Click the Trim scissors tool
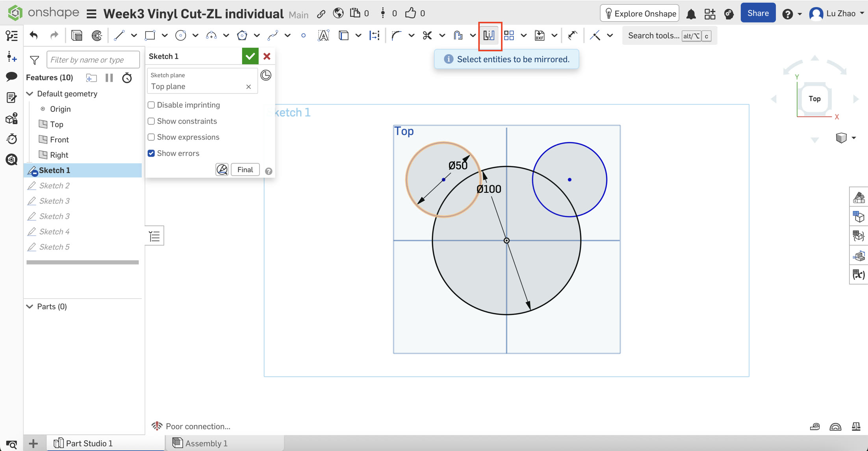This screenshot has width=868, height=451. point(427,36)
